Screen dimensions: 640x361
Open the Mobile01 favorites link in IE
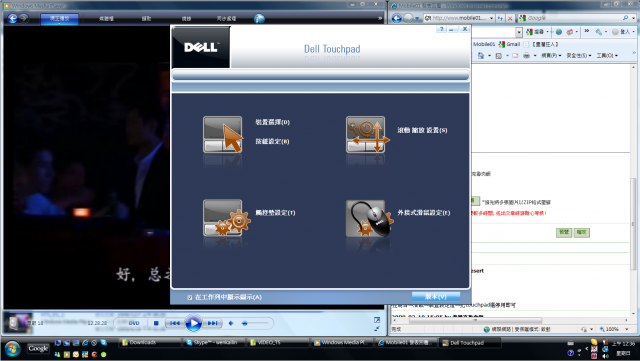click(484, 44)
